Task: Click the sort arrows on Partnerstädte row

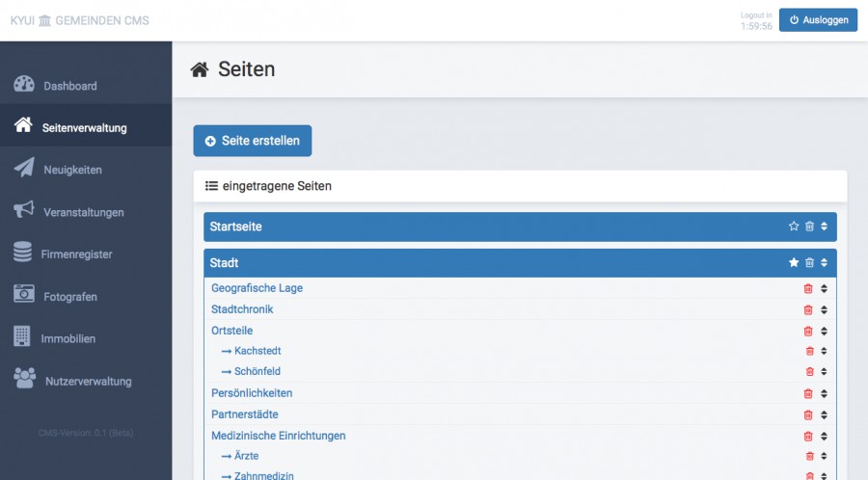Action: click(x=824, y=414)
